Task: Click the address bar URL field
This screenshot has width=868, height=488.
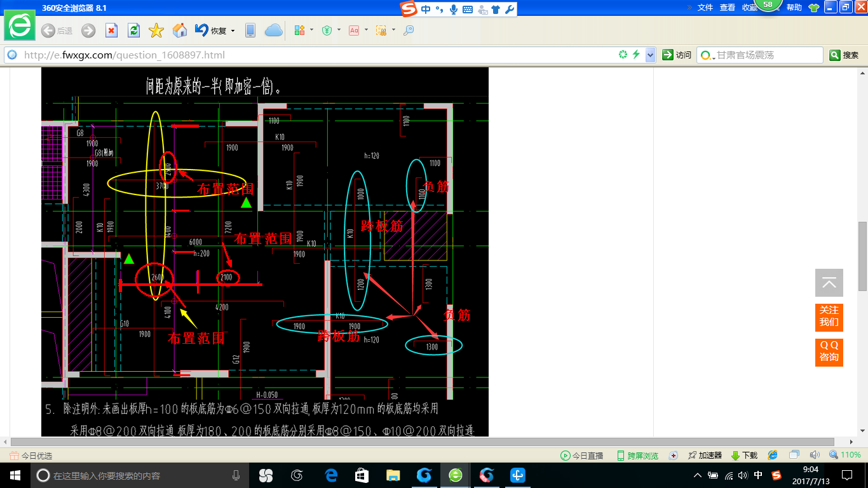Action: (318, 55)
